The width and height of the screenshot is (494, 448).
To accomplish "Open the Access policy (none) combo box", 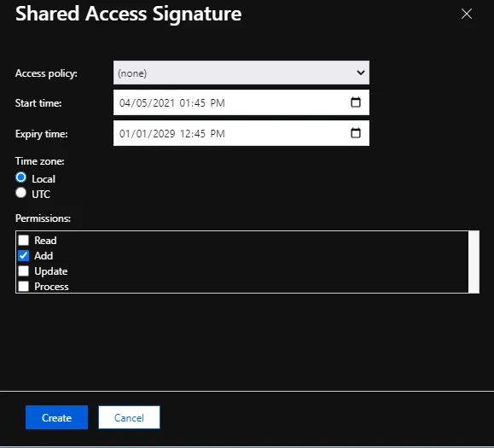I will pyautogui.click(x=241, y=73).
